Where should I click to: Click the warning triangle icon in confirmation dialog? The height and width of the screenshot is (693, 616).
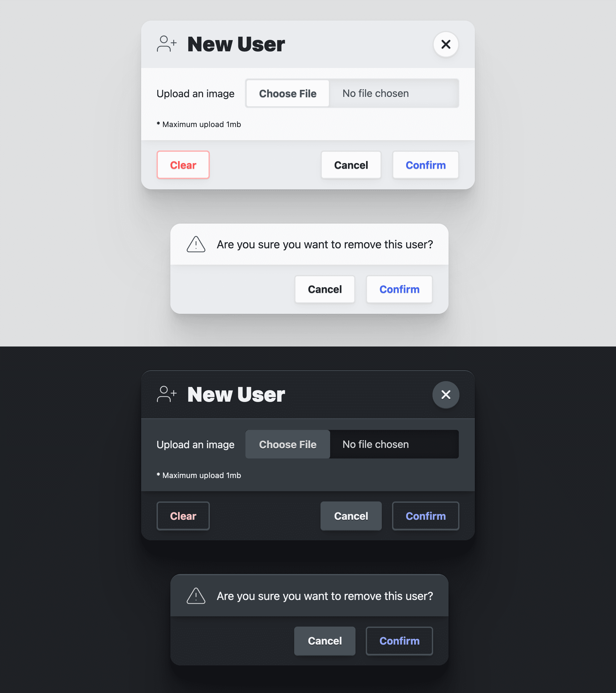[x=196, y=244]
